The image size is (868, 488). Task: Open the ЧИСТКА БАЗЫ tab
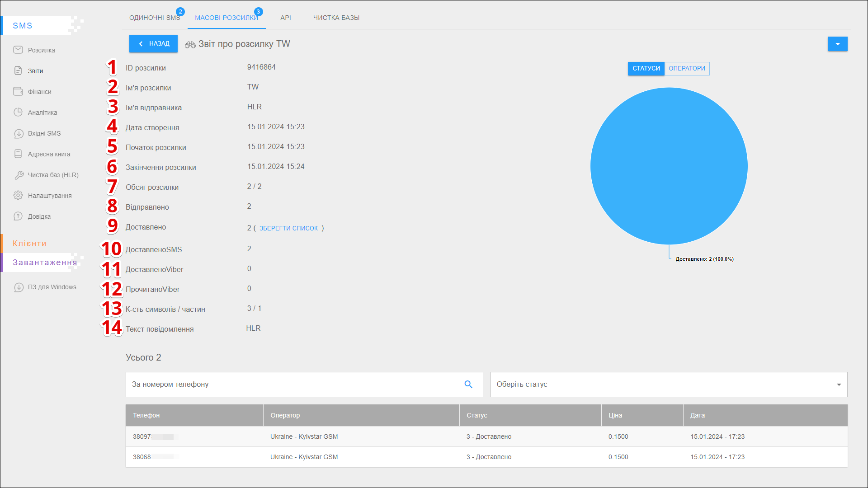(336, 18)
